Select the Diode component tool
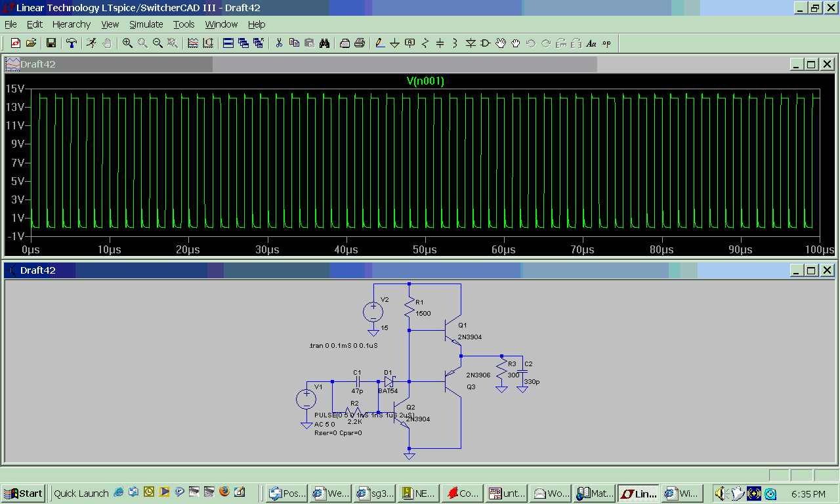840x504 pixels. 471,43
